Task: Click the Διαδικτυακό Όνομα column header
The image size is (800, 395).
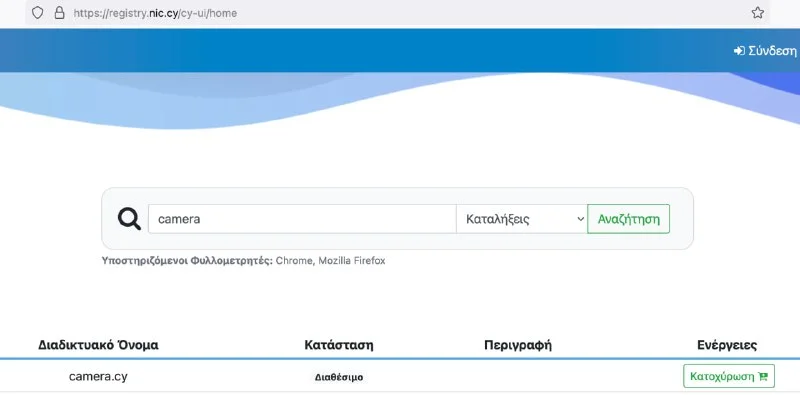Action: [x=98, y=345]
